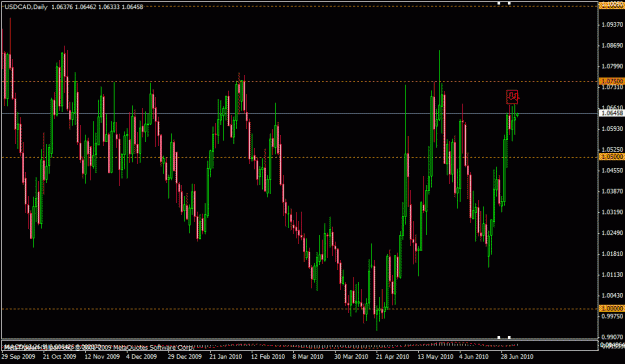Viewport: 625px width, 364px height.
Task: Click the 1.02490 price axis label
Action: click(x=612, y=233)
